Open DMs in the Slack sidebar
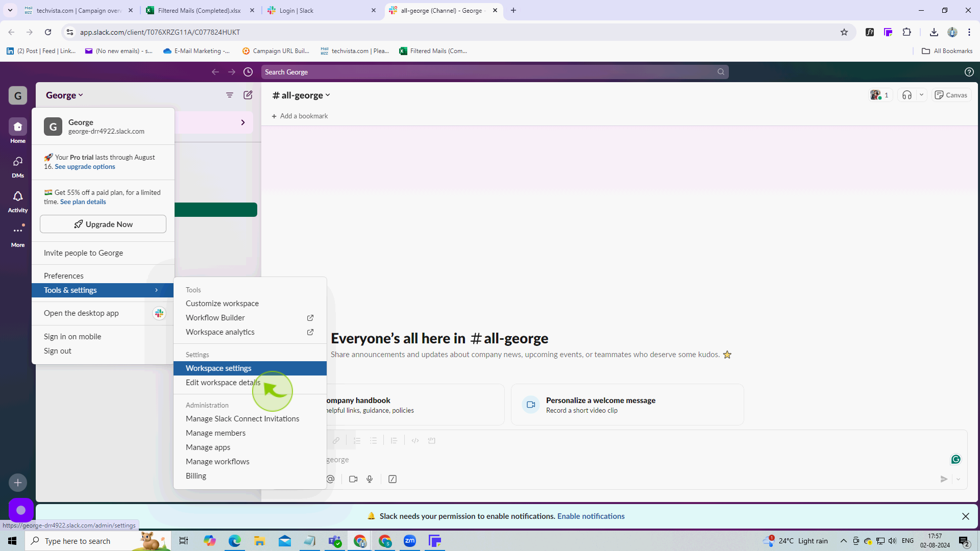This screenshot has width=980, height=551. [x=18, y=166]
